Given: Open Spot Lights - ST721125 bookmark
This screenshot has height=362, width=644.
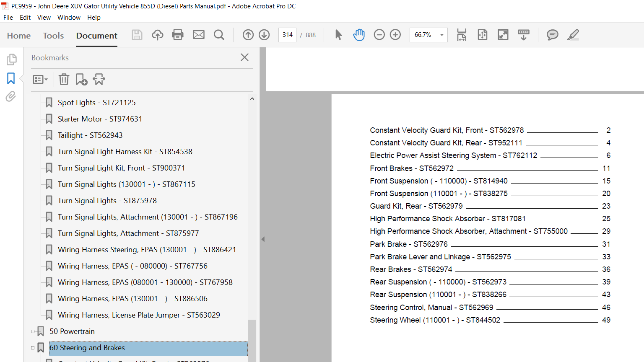Looking at the screenshot, I should (x=96, y=103).
